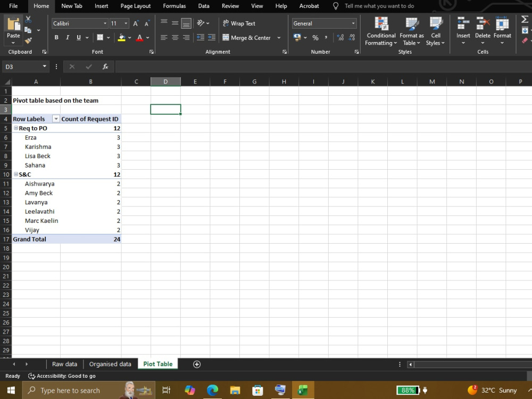
Task: Open the File tab
Action: [14, 6]
